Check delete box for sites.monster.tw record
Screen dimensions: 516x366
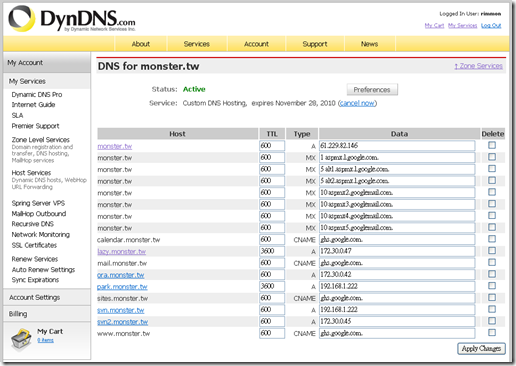[x=492, y=298]
